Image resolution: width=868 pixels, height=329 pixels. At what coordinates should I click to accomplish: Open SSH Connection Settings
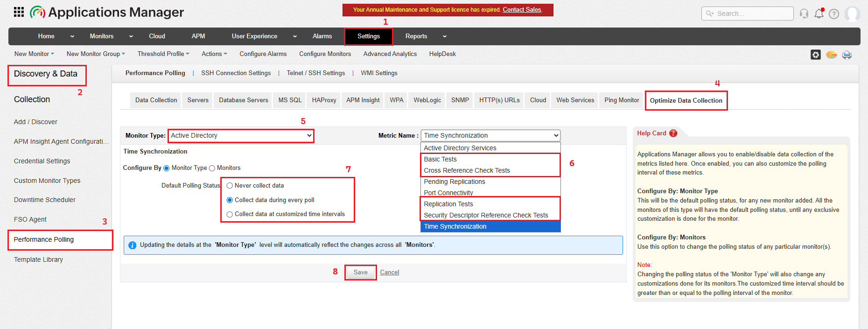click(236, 73)
